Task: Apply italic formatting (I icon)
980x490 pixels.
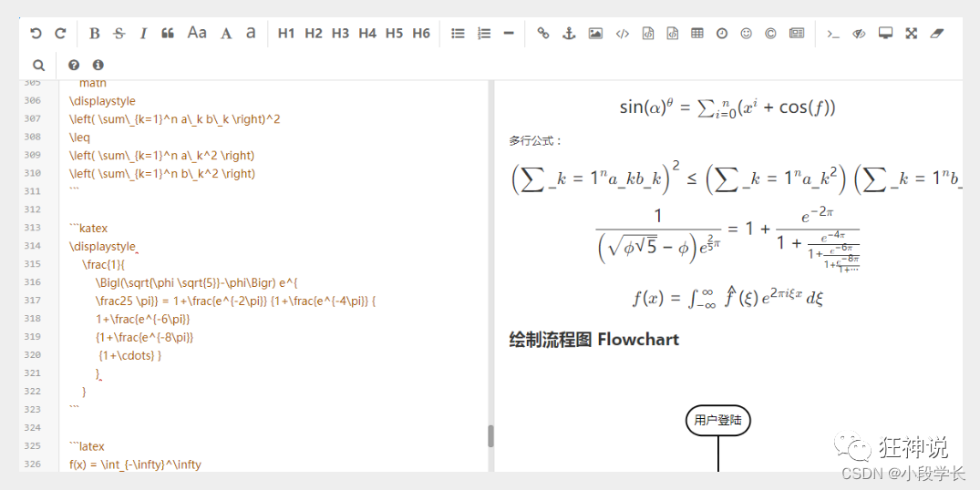Action: click(x=143, y=34)
